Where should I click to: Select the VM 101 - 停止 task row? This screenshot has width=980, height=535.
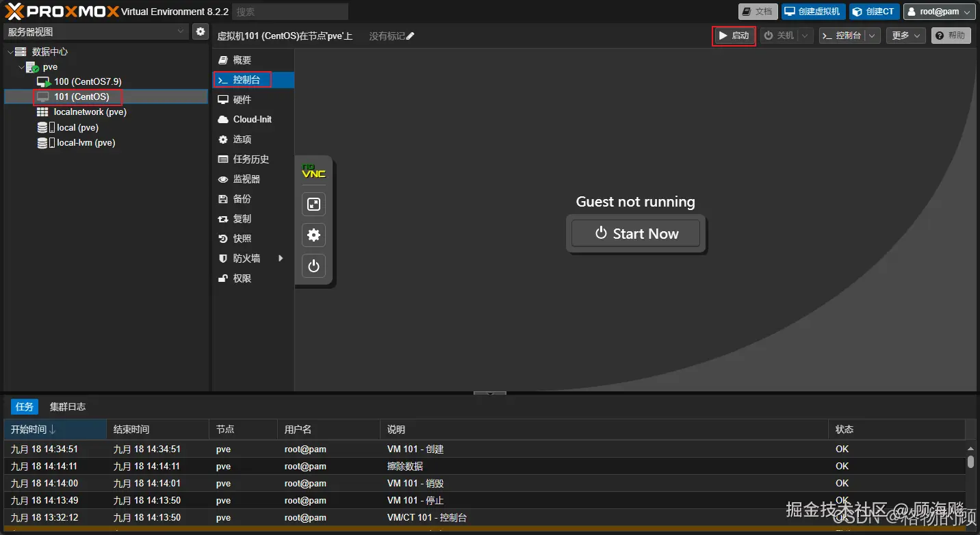click(x=485, y=500)
